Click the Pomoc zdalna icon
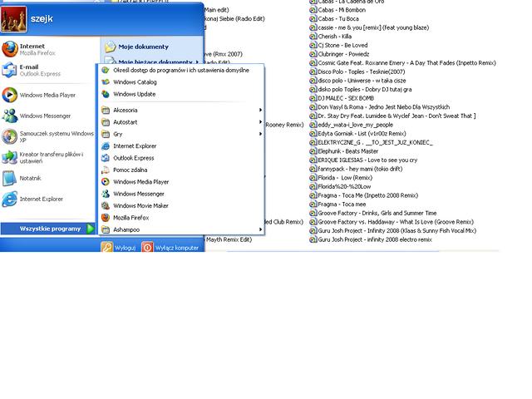Image resolution: width=532 pixels, height=399 pixels. pos(106,170)
